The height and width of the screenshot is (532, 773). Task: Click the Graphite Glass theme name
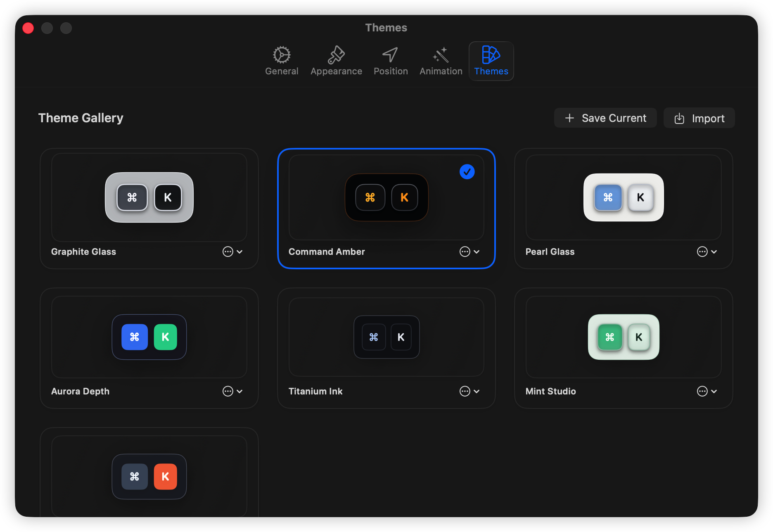pos(83,252)
